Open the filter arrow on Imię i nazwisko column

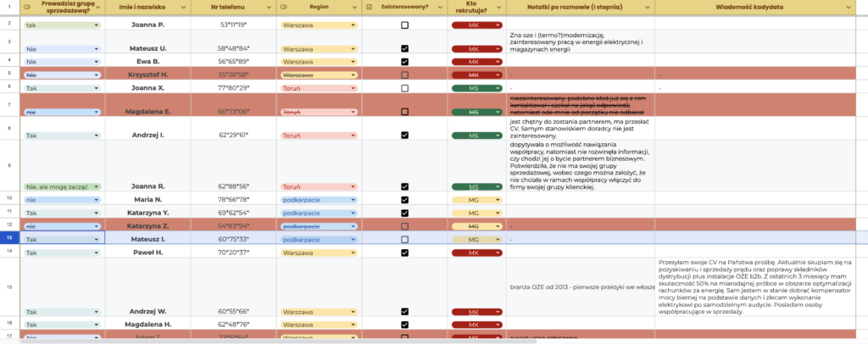click(183, 7)
